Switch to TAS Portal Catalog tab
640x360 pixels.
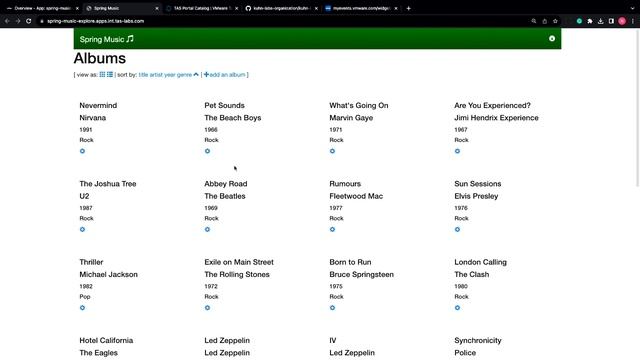[202, 8]
